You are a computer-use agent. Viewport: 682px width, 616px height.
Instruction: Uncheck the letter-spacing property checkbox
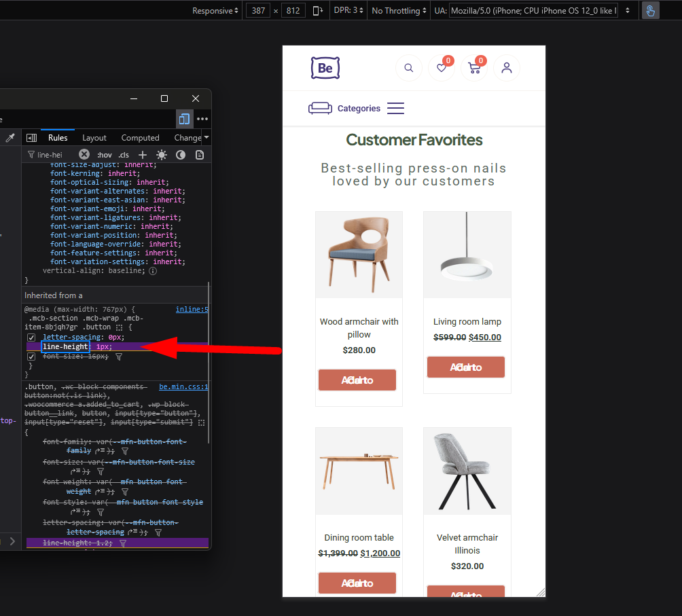31,338
